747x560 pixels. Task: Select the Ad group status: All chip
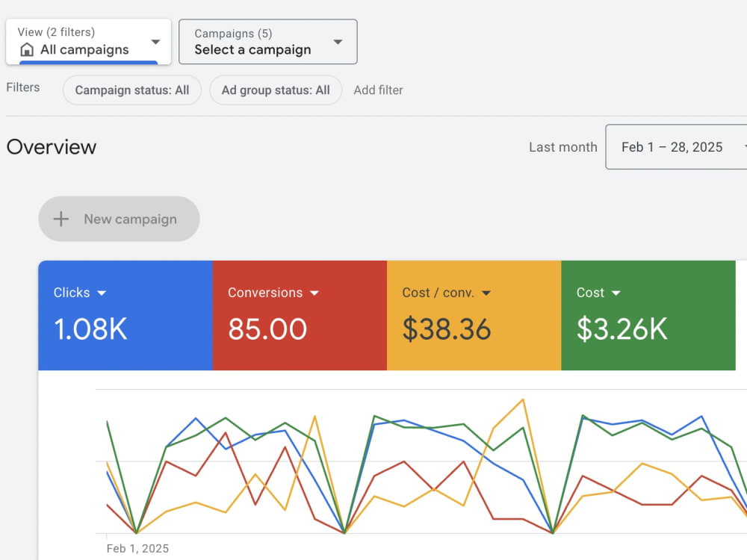(x=276, y=90)
